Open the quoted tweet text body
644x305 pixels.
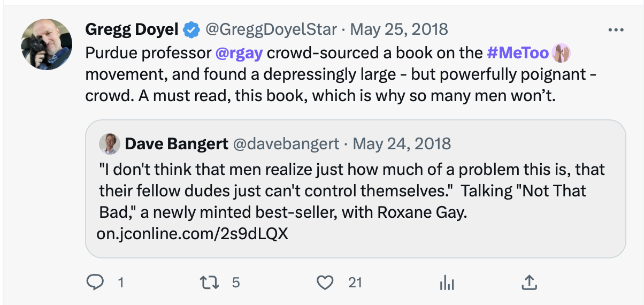[x=342, y=192]
